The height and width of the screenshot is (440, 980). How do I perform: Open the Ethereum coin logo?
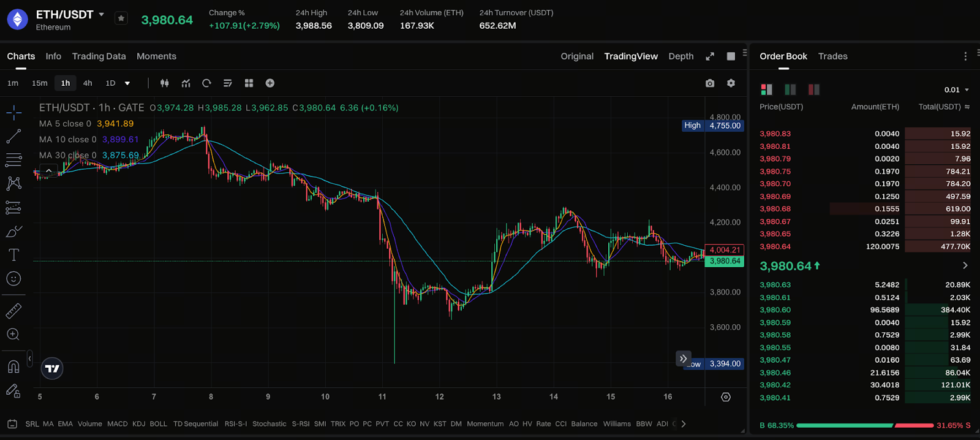[x=17, y=20]
